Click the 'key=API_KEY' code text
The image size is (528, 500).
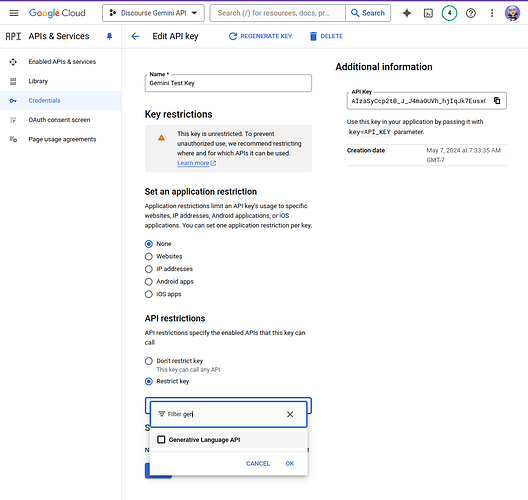[x=369, y=132]
